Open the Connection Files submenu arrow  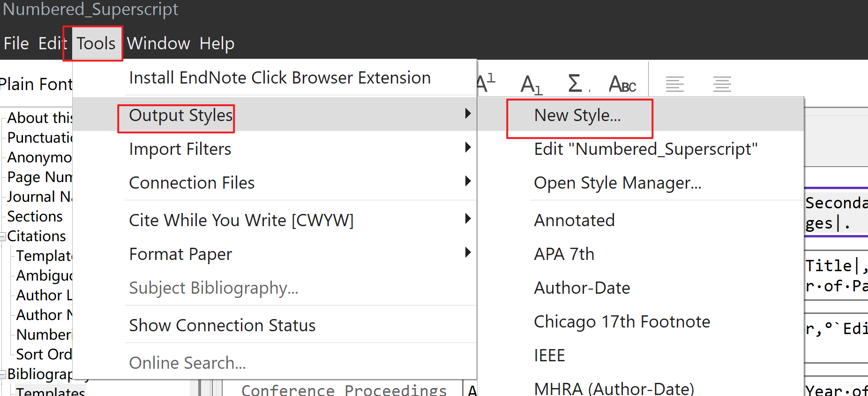click(x=467, y=182)
